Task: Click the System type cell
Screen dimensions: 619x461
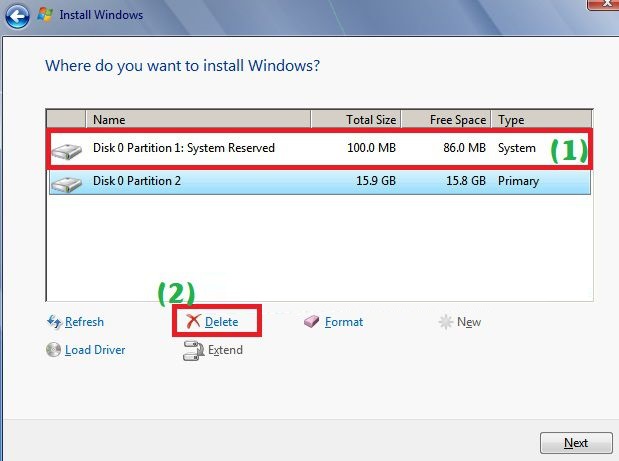Action: [517, 148]
